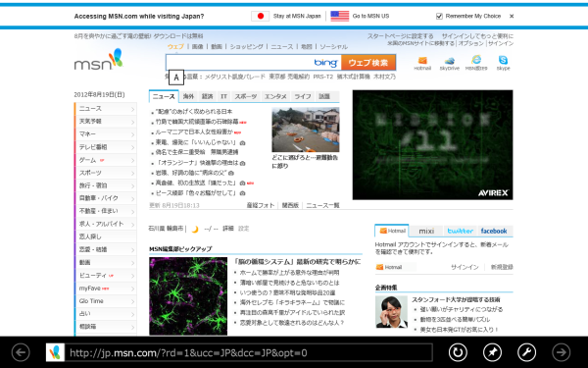This screenshot has width=588, height=368.
Task: Expand the ニュース sidebar category arrow
Action: tap(132, 109)
